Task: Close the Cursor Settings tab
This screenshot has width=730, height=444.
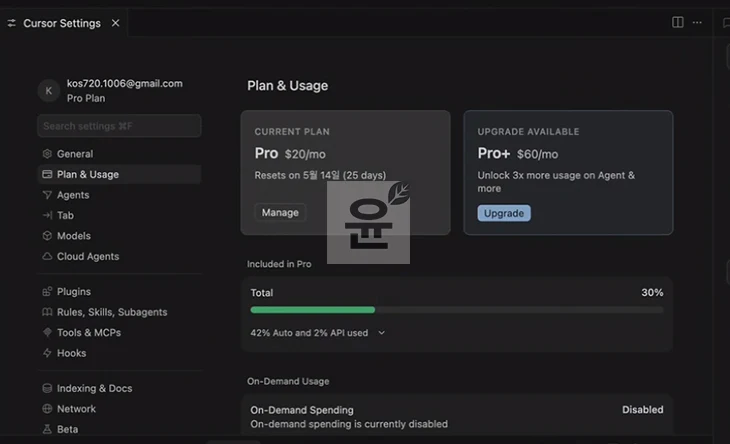Action: (x=115, y=23)
